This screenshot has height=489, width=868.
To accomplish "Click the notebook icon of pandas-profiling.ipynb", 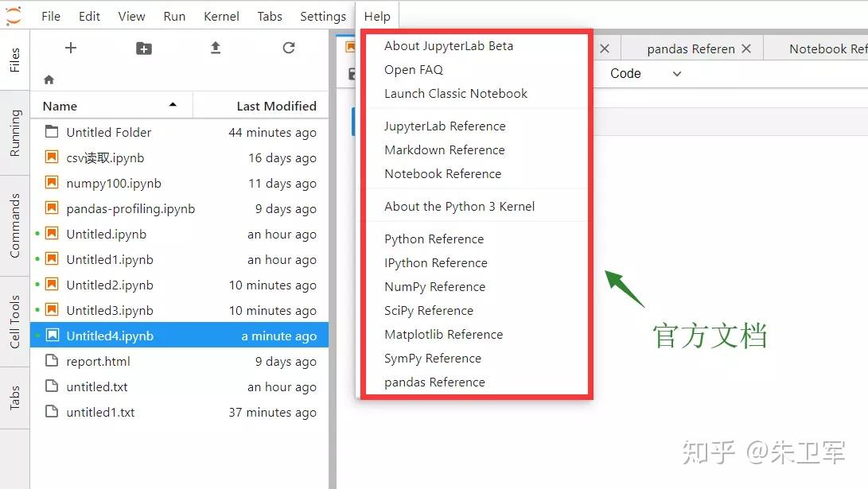I will pos(52,208).
